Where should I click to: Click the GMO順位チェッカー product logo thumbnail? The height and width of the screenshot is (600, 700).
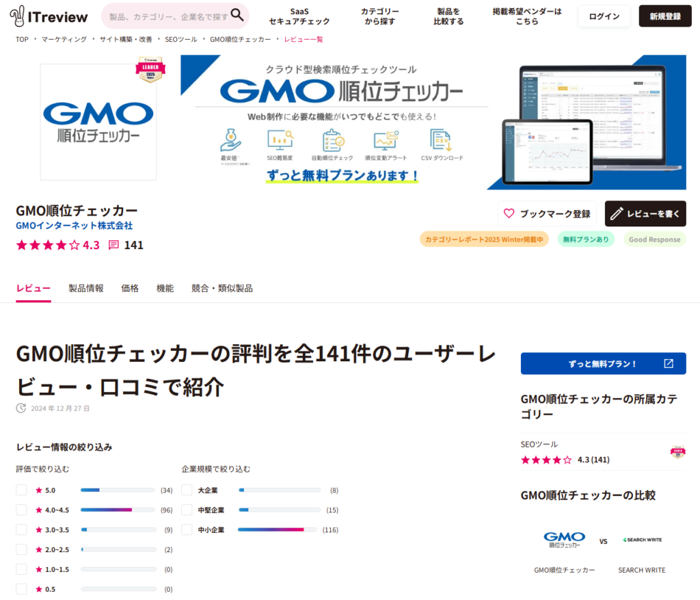(x=98, y=122)
